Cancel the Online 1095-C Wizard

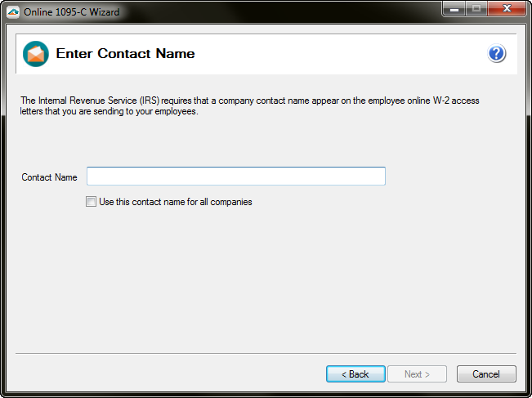486,374
